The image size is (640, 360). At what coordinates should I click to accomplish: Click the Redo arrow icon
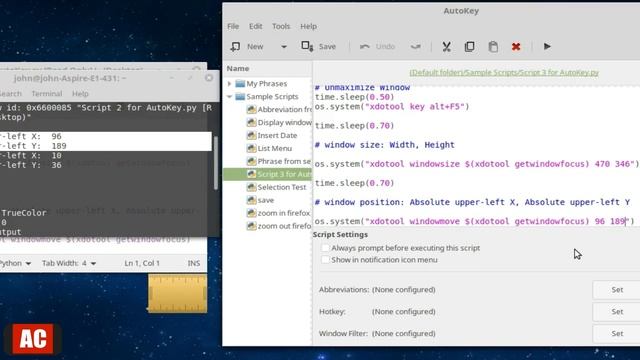pos(416,47)
